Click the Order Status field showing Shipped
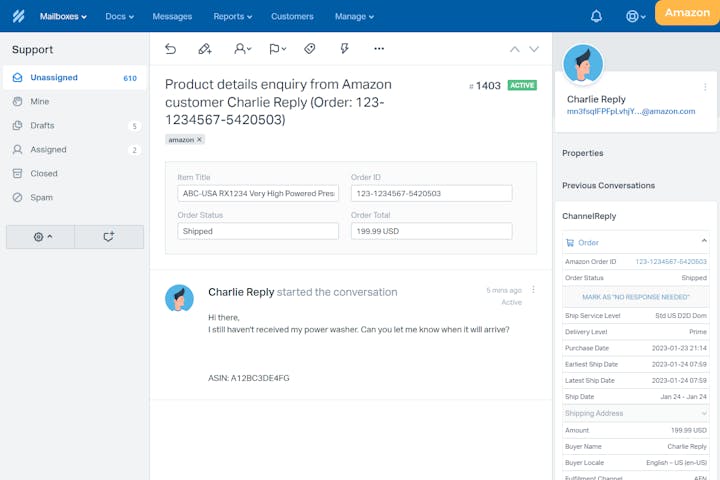 (258, 231)
